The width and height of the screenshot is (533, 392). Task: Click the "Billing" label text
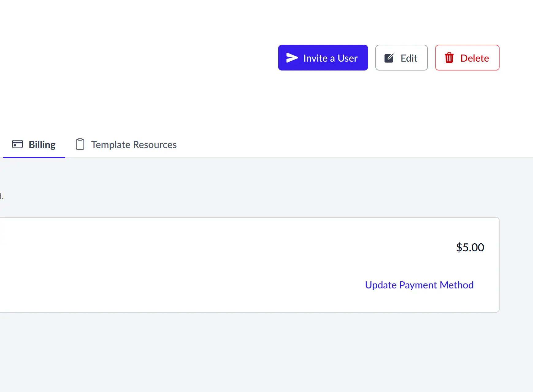pyautogui.click(x=42, y=145)
